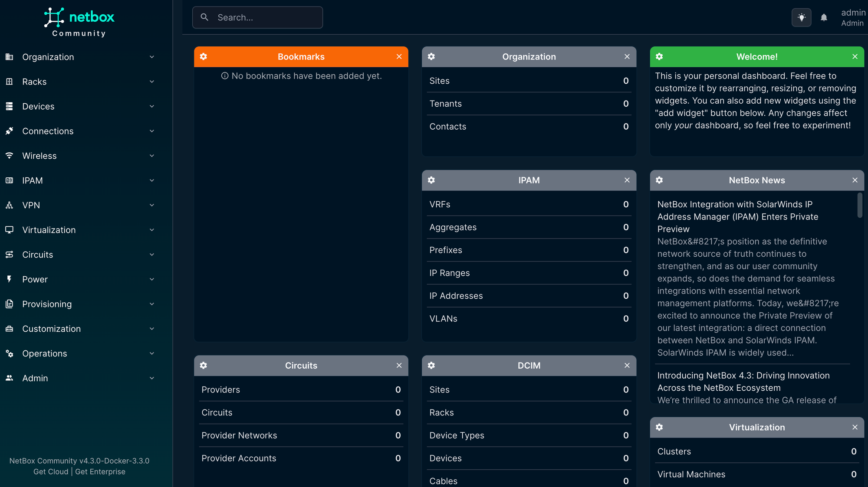Open DCIM widget gear settings
The height and width of the screenshot is (487, 868).
coord(431,366)
